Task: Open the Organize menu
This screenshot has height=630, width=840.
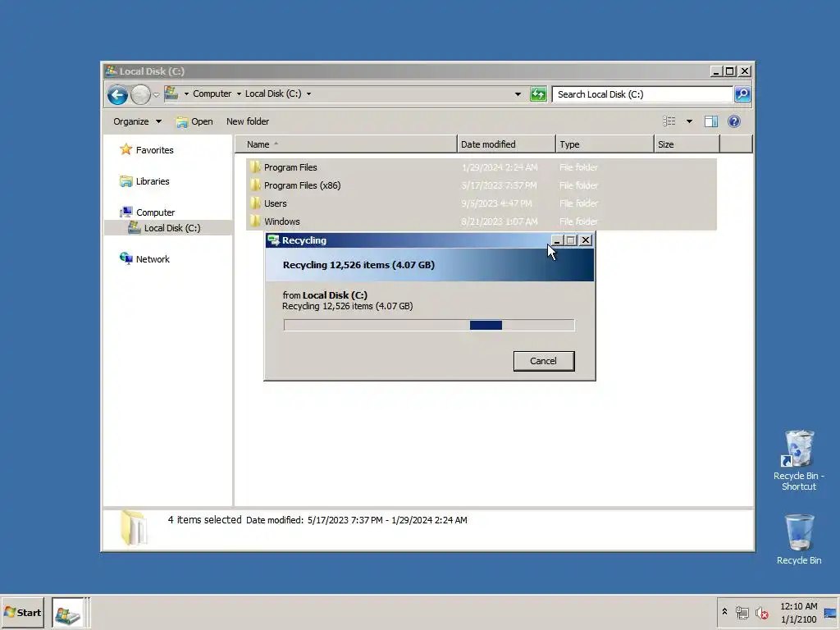Action: coord(137,121)
